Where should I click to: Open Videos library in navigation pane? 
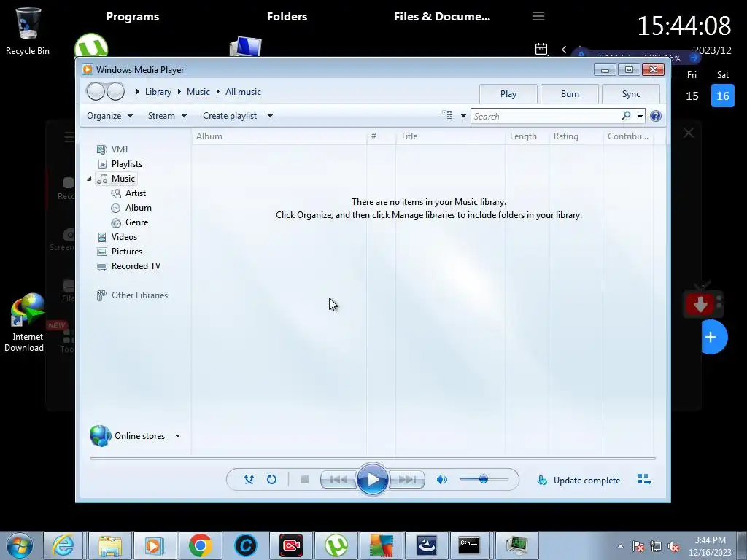[x=124, y=237]
